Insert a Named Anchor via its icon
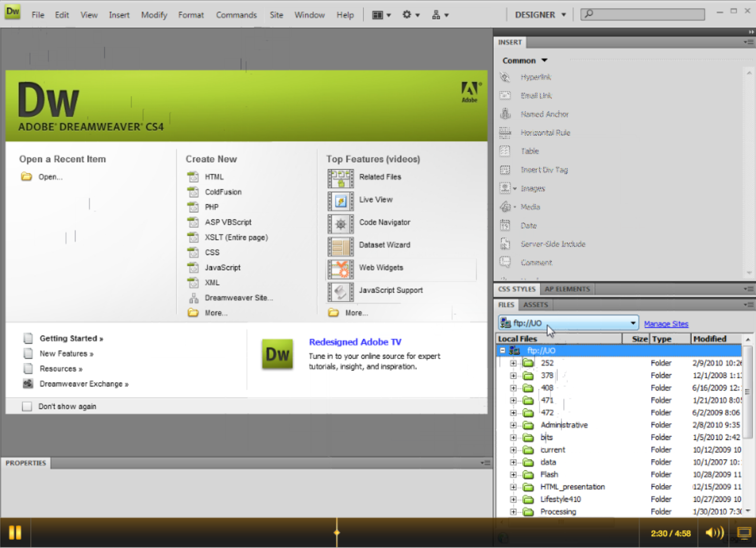 (x=505, y=114)
